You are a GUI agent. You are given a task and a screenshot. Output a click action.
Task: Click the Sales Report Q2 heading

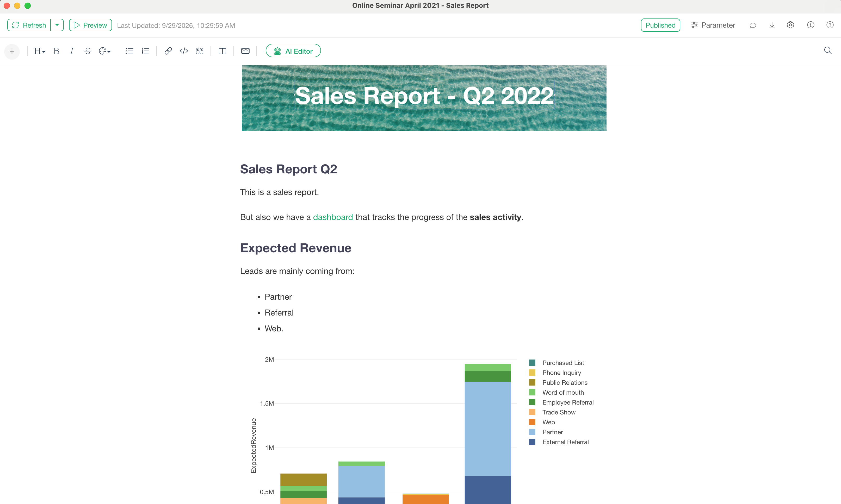(288, 169)
